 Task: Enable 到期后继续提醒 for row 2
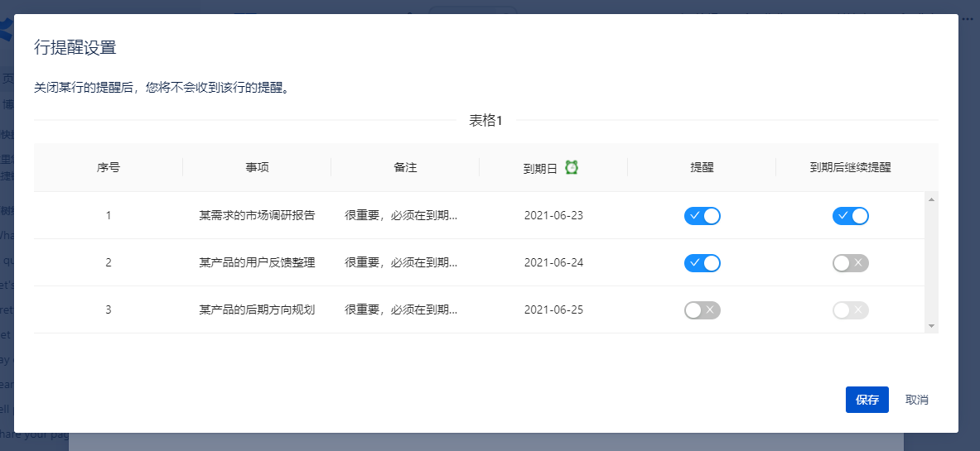[x=850, y=263]
